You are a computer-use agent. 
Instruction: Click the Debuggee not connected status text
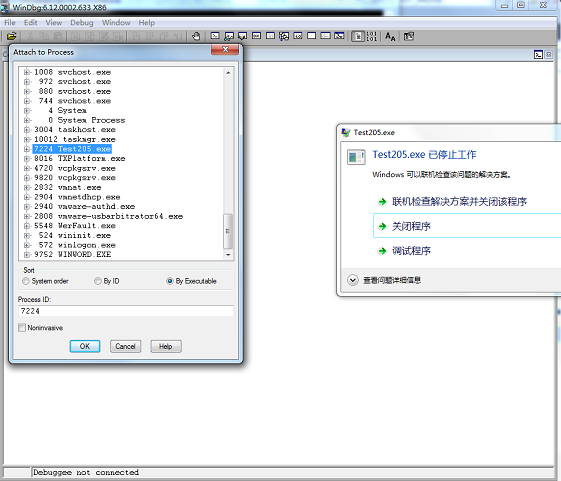click(86, 472)
